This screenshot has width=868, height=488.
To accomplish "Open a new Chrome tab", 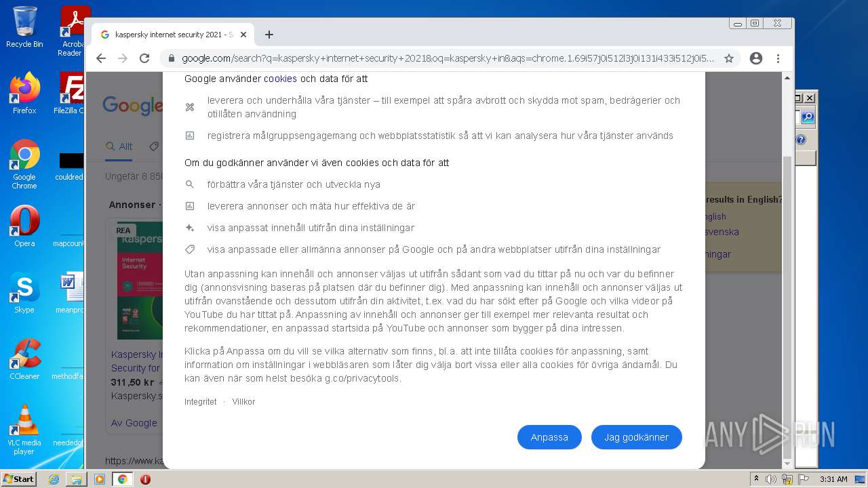I will [x=269, y=35].
